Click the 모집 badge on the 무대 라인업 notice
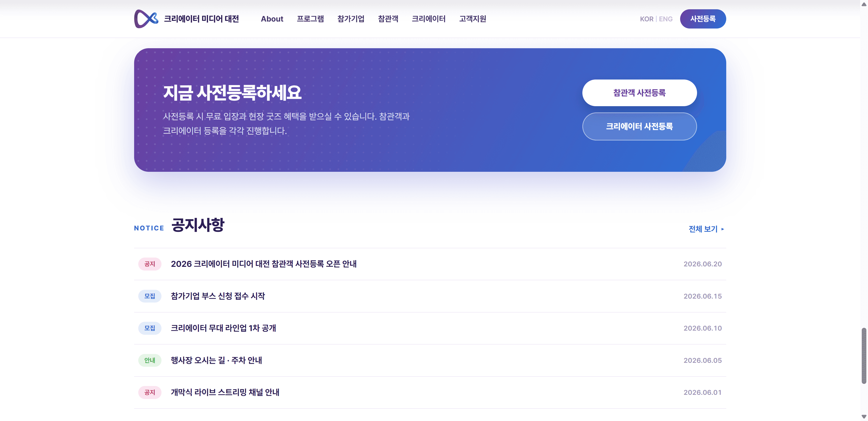This screenshot has width=868, height=421. tap(150, 328)
